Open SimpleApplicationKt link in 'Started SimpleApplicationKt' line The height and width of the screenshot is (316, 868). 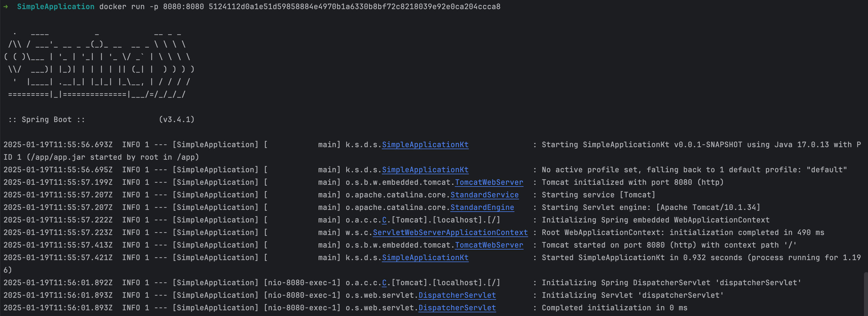pyautogui.click(x=425, y=258)
